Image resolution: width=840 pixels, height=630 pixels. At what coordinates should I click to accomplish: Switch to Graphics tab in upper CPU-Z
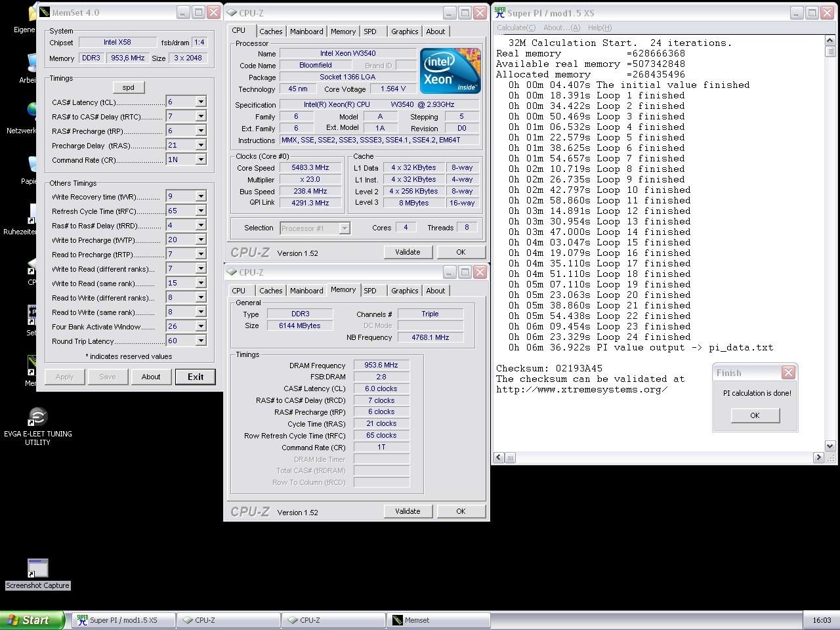(x=404, y=31)
